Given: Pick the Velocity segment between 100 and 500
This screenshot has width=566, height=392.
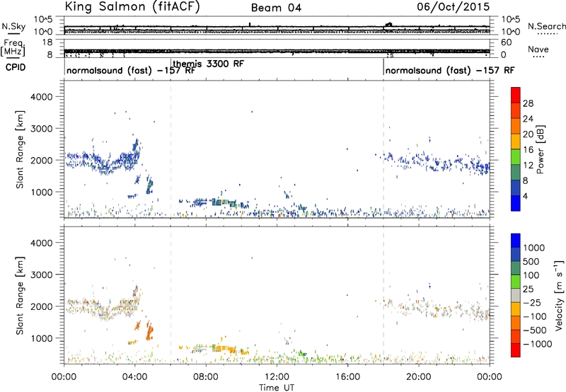Looking at the screenshot, I should 516,268.
